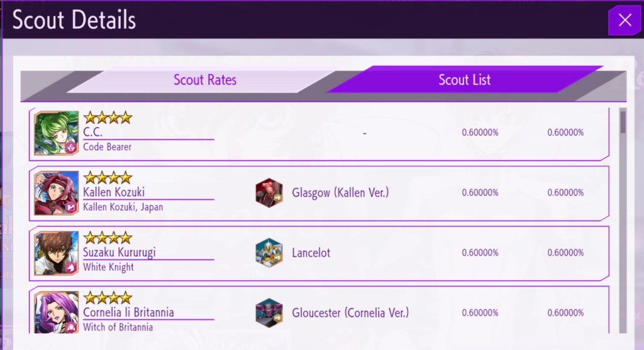Image resolution: width=644 pixels, height=350 pixels.
Task: Select the Kallen Kozuki character portrait
Action: point(57,193)
